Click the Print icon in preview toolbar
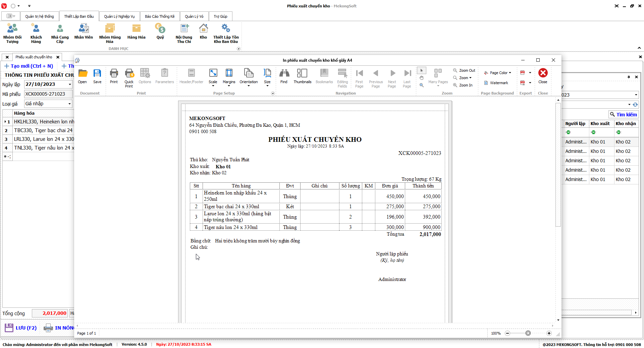This screenshot has width=644, height=348. point(114,76)
